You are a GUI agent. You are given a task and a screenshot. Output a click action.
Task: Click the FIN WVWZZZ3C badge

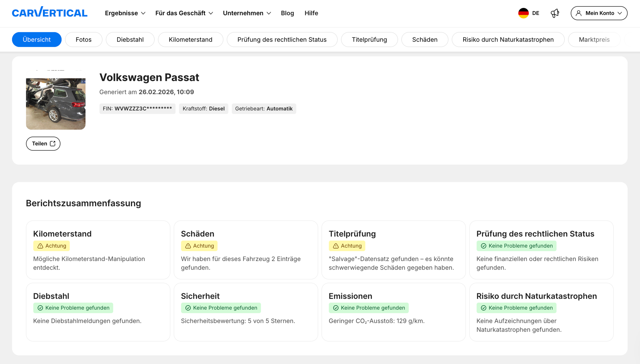(x=137, y=109)
